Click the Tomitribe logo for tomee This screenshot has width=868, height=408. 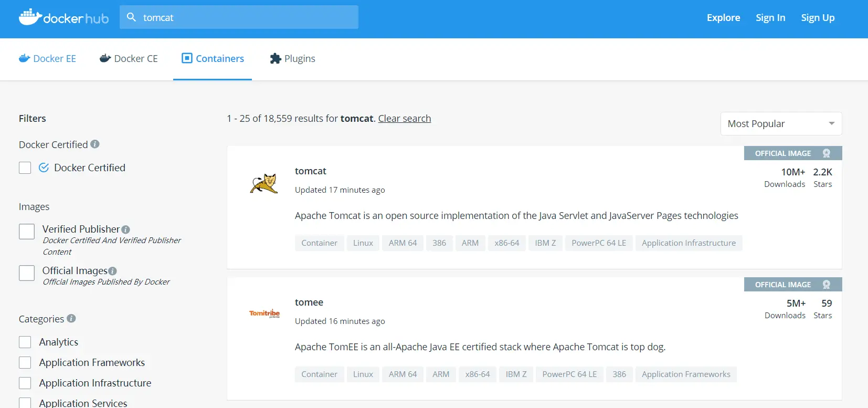[264, 313]
